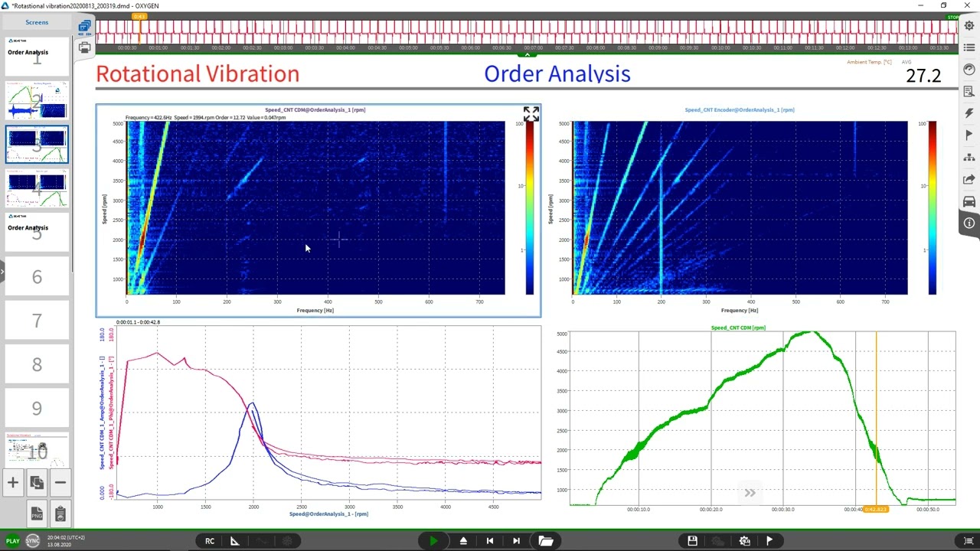
Task: Select screen thumbnail 5 Order Analysis
Action: [x=37, y=232]
